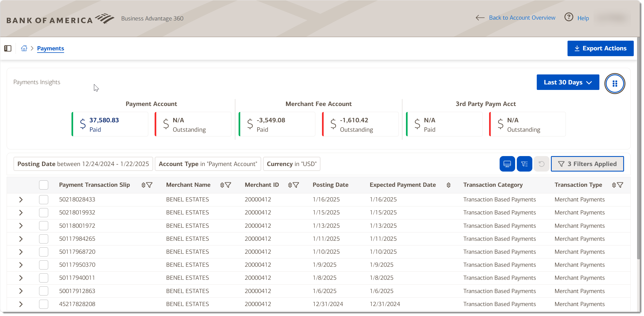644x316 pixels.
Task: Check the box for slip 50218028433
Action: (44, 200)
